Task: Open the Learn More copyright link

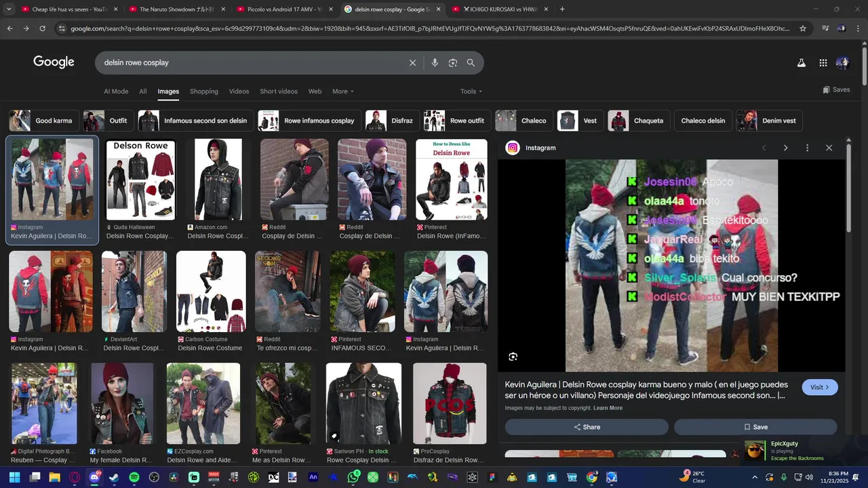Action: [x=608, y=408]
